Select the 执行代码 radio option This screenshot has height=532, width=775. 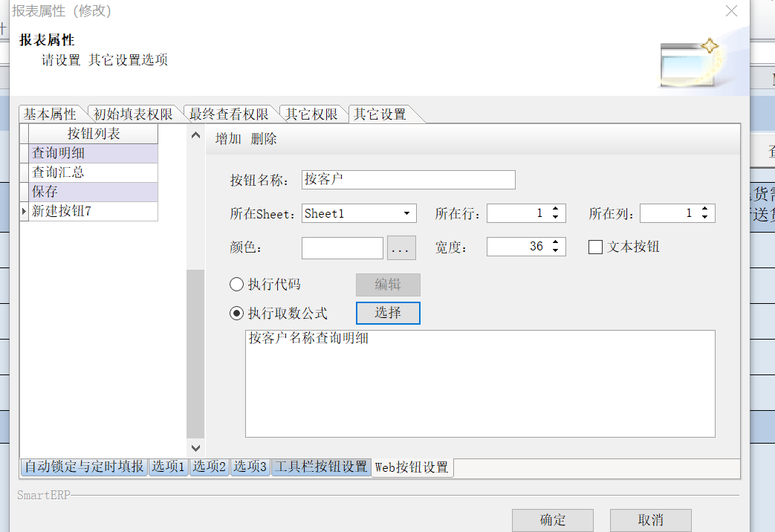237,285
